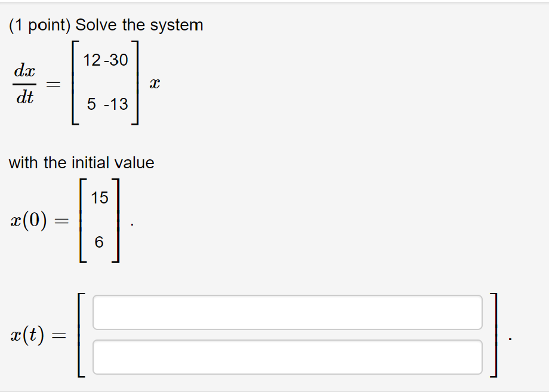Click the second answer input field
549x392 pixels.
[286, 357]
